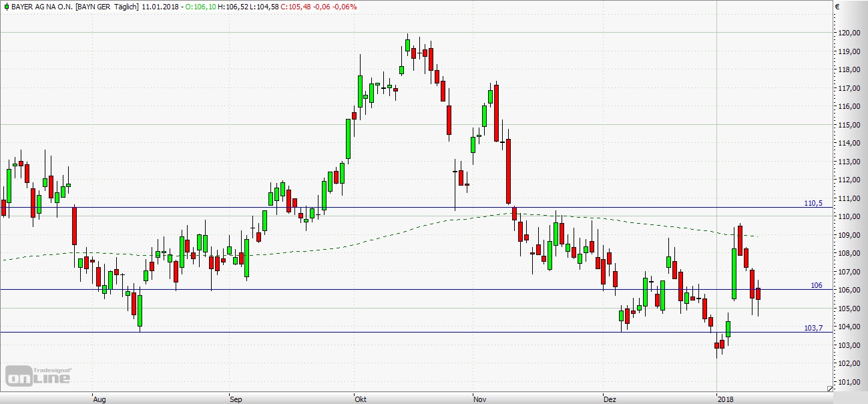Click the 120,00 price axis label
This screenshot has height=404, width=868.
tap(848, 33)
